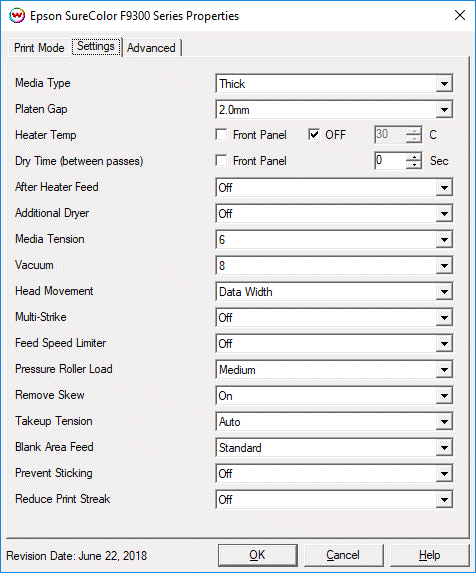
Task: Click the 'Pressure Roller Load' label
Action: pos(64,369)
